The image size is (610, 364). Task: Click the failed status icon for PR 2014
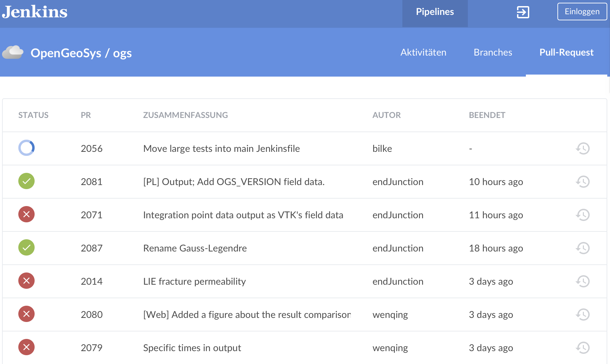pyautogui.click(x=26, y=281)
